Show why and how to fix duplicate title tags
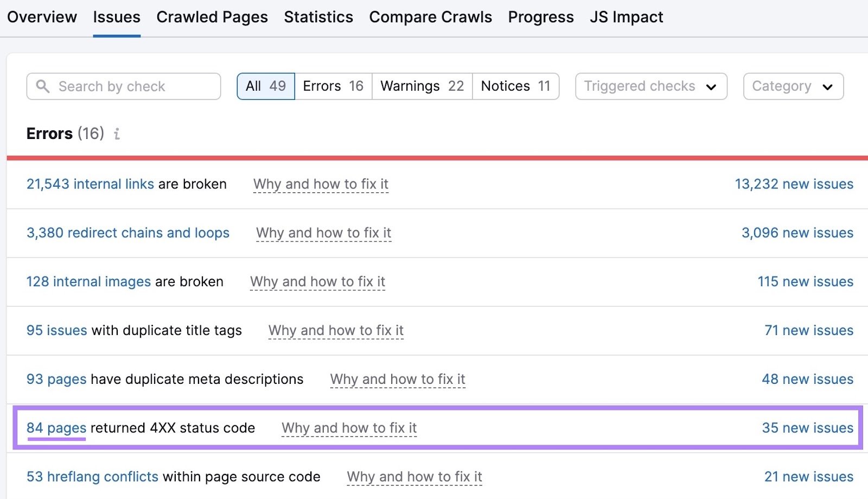Image resolution: width=868 pixels, height=499 pixels. pyautogui.click(x=336, y=331)
